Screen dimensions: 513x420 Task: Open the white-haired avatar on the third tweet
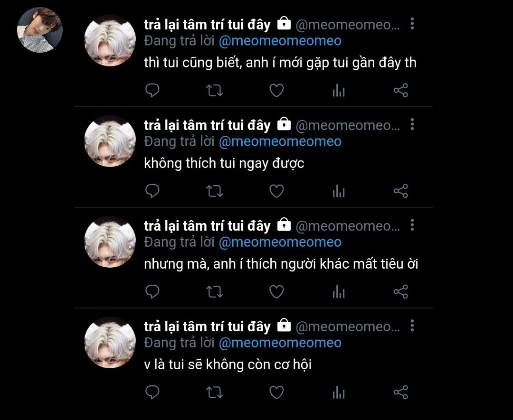coord(110,242)
